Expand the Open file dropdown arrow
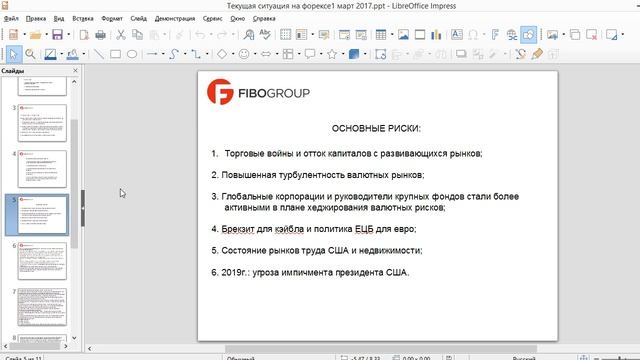Viewport: 640px width, 360px height. (x=47, y=35)
